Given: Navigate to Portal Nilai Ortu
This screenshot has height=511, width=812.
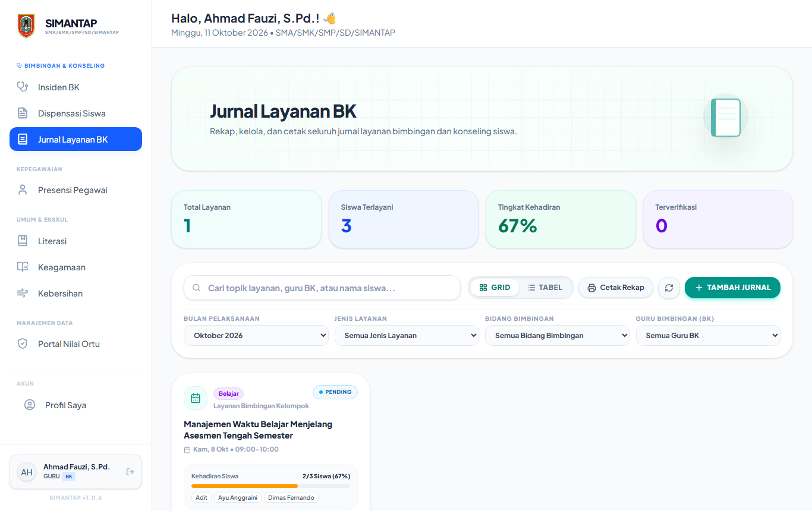Looking at the screenshot, I should (75, 344).
